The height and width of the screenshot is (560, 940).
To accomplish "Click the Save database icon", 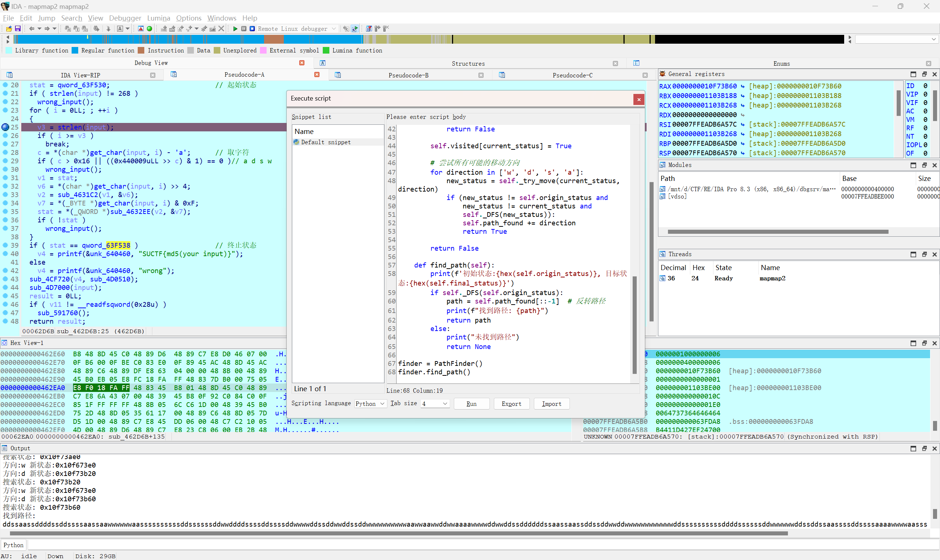I will 17,29.
